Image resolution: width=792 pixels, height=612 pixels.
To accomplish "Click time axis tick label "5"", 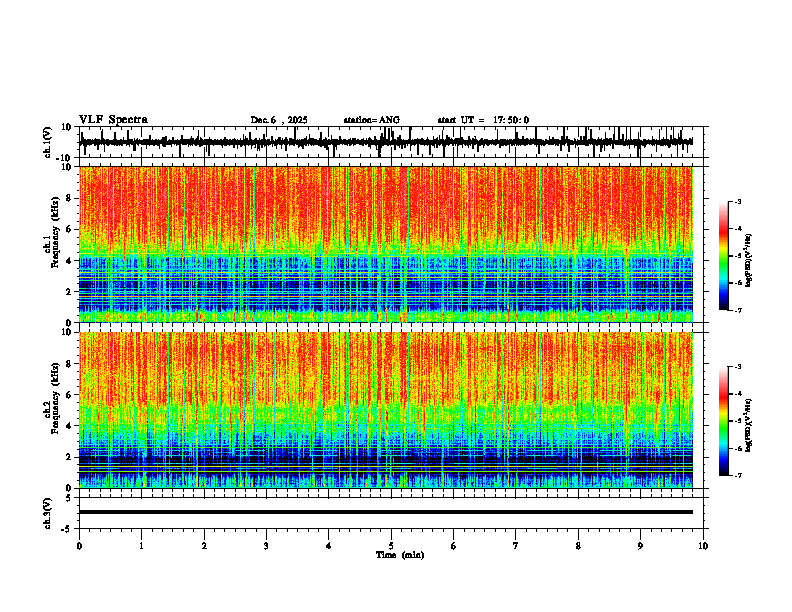I will click(391, 546).
